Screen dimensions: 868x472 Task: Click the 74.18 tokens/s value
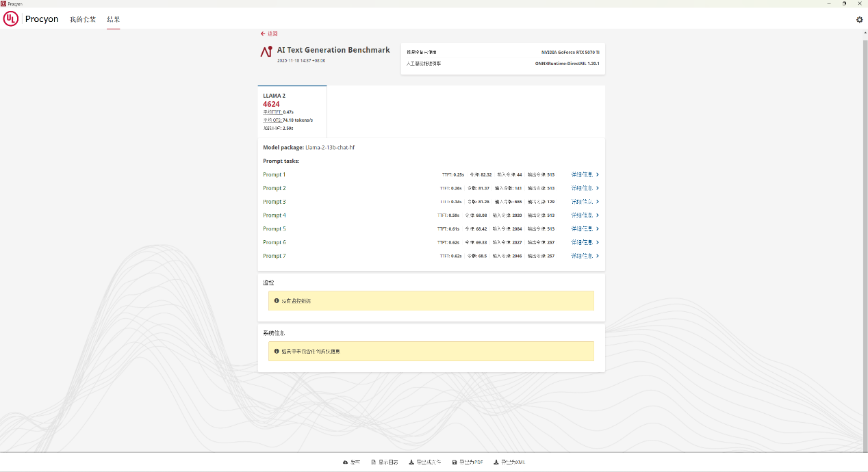click(298, 120)
